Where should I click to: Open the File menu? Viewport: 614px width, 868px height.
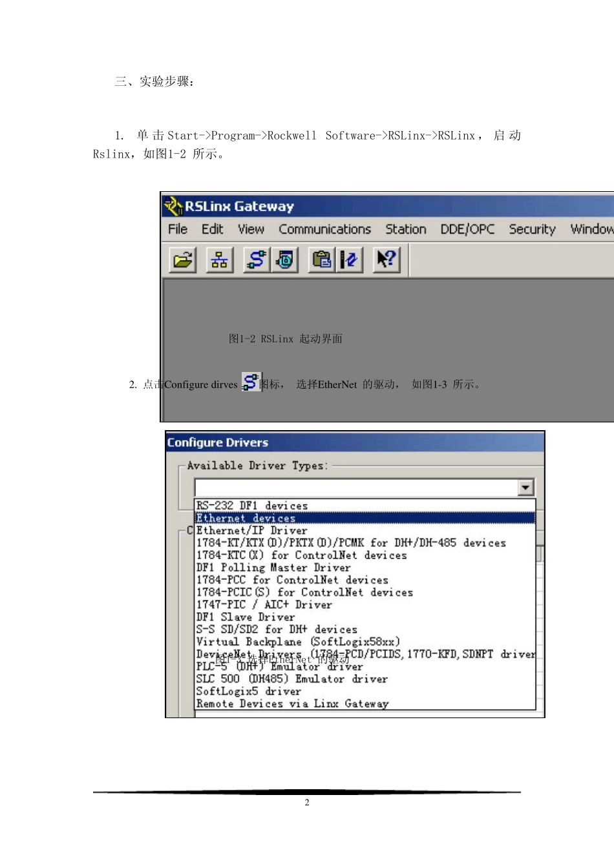click(178, 229)
